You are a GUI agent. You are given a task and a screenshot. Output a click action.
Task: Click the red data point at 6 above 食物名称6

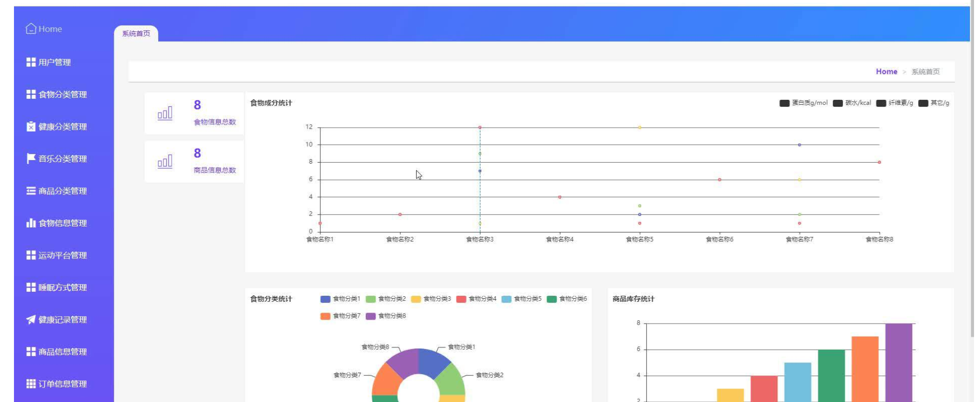pyautogui.click(x=720, y=180)
